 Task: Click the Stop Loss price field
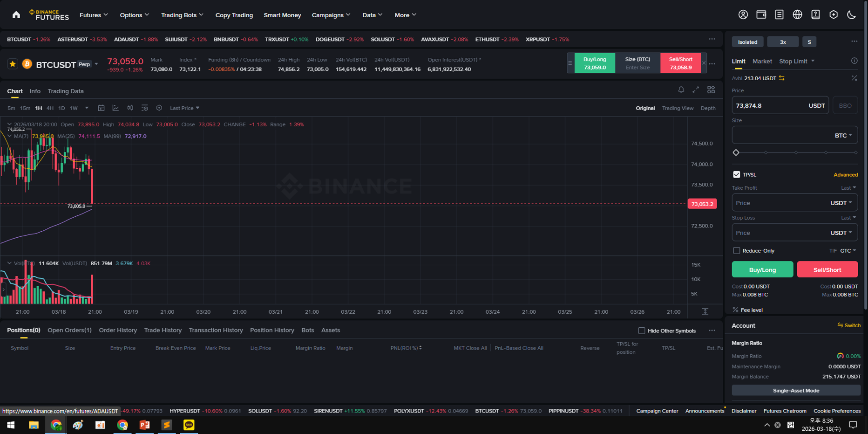tap(794, 233)
